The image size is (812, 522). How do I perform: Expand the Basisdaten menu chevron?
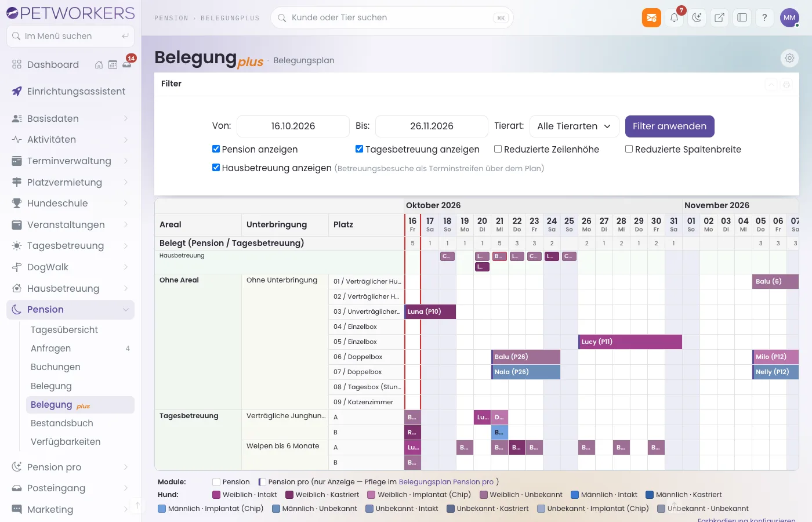point(126,118)
